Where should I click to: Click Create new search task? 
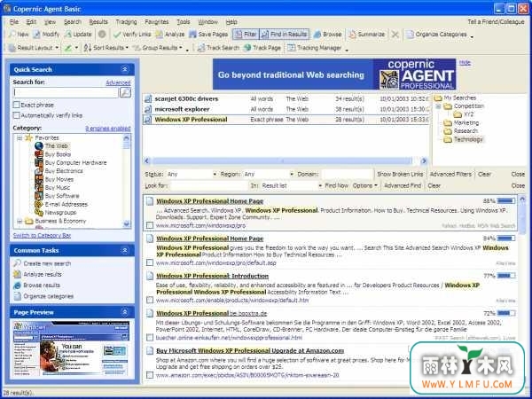tap(47, 263)
